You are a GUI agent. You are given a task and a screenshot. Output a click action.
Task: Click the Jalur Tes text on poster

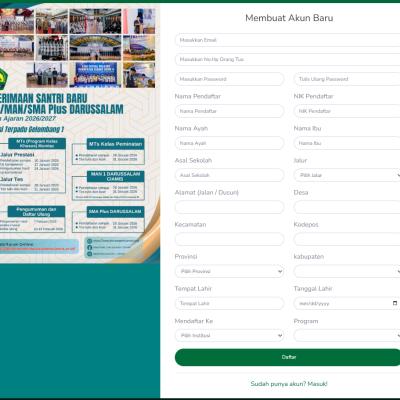pos(12,179)
